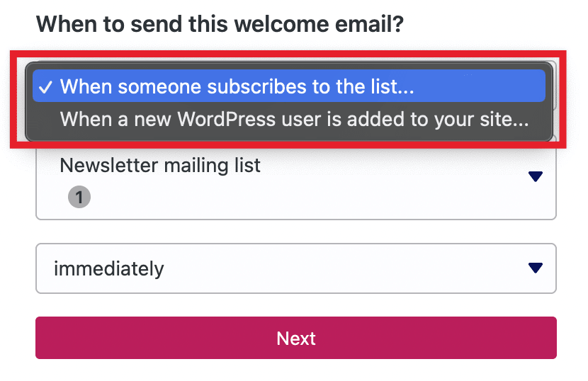
Task: Pick the WordPress user trigger from the open list
Action: click(x=294, y=118)
